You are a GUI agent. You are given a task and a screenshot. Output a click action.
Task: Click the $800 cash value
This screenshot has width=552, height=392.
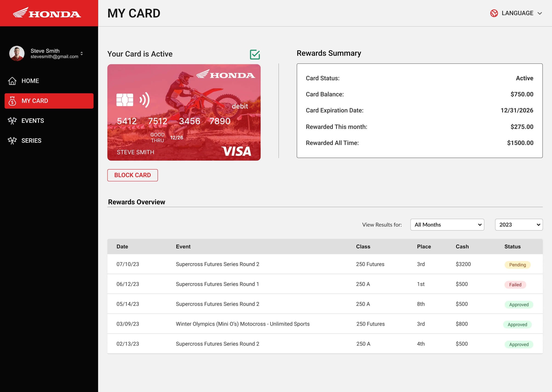(x=462, y=324)
